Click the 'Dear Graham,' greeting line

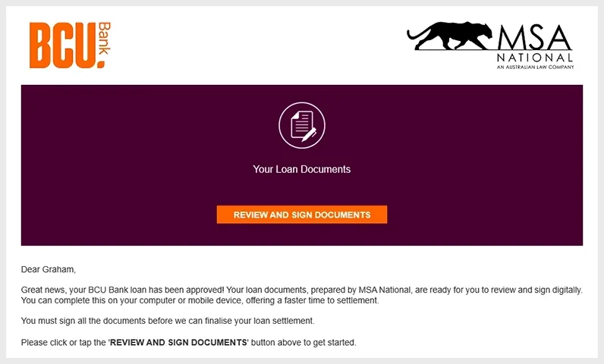tap(49, 269)
